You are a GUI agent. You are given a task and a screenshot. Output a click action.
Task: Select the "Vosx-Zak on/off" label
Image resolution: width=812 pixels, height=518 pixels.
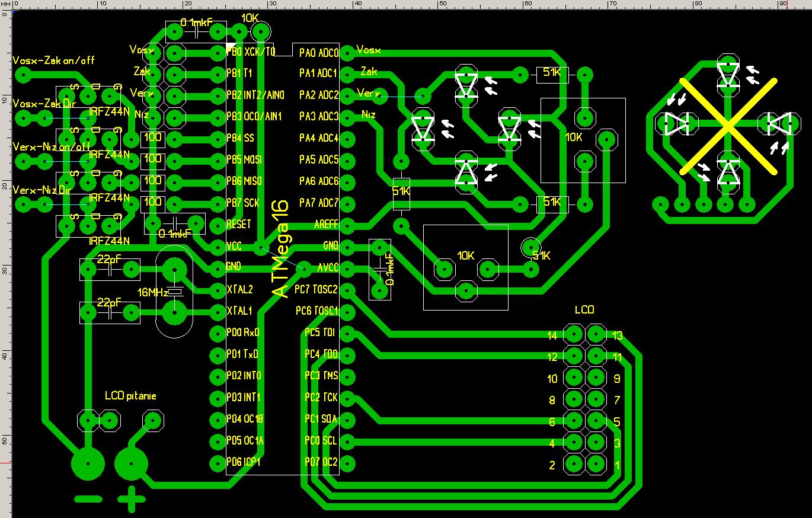point(53,60)
